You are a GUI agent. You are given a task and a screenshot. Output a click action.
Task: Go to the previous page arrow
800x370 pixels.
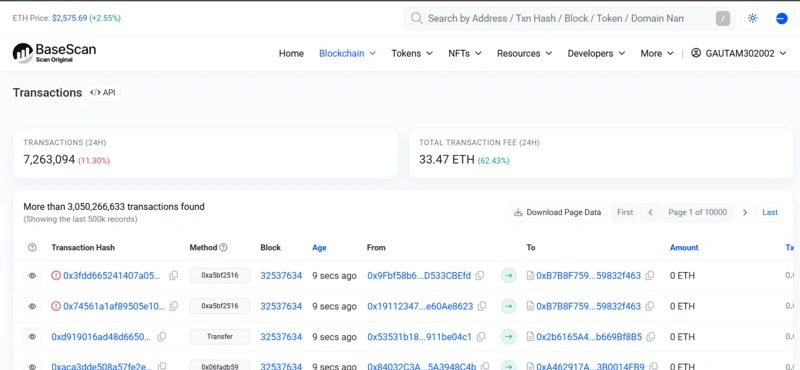pos(651,212)
